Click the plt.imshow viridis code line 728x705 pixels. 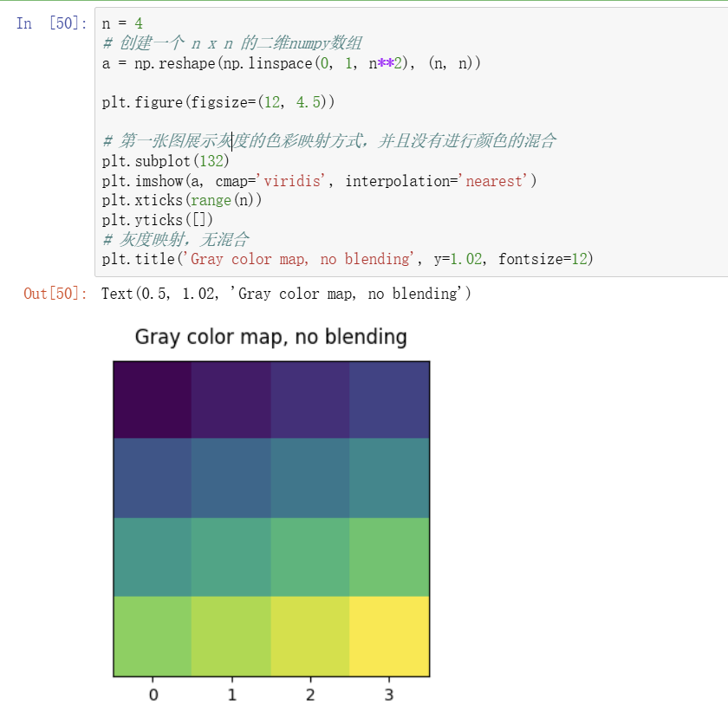tap(319, 180)
